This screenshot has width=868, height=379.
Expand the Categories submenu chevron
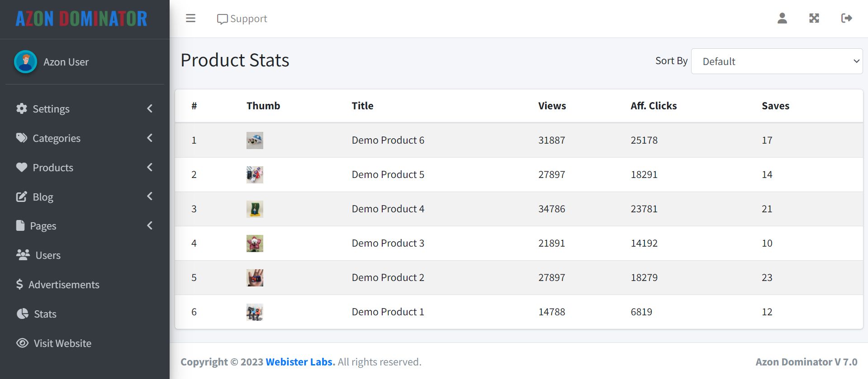pos(150,138)
